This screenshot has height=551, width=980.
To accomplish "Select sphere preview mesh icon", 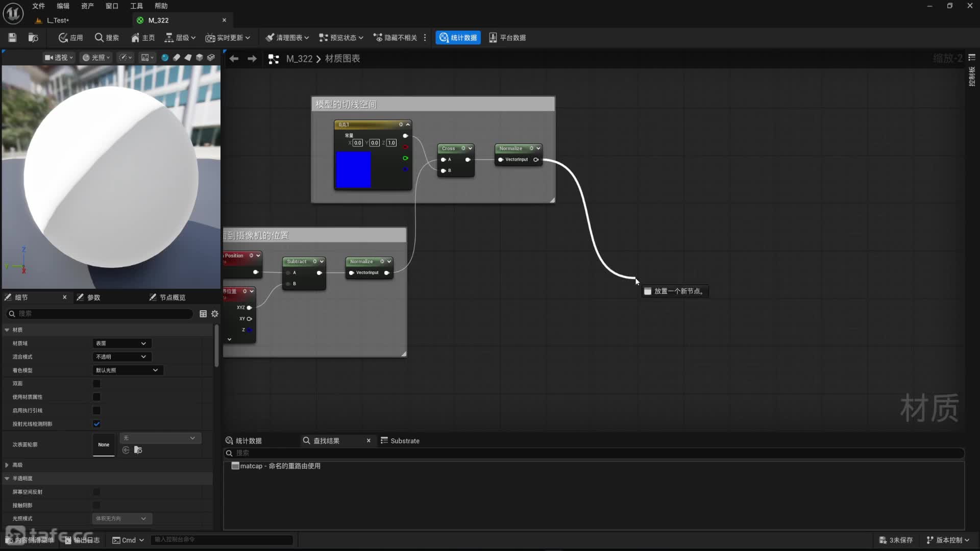I will click(165, 58).
